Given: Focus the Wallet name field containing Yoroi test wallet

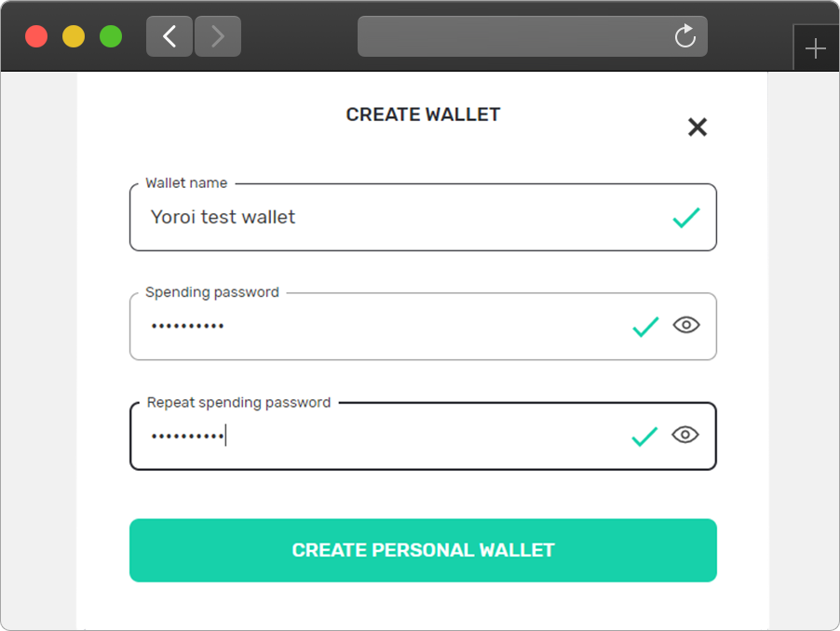Looking at the screenshot, I should point(423,217).
